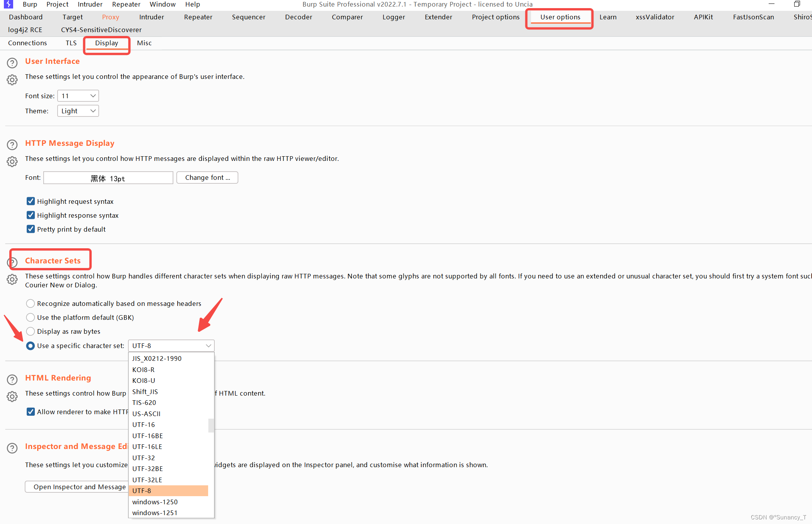Select the Display sub-tab
Image resolution: width=812 pixels, height=524 pixels.
[x=107, y=43]
